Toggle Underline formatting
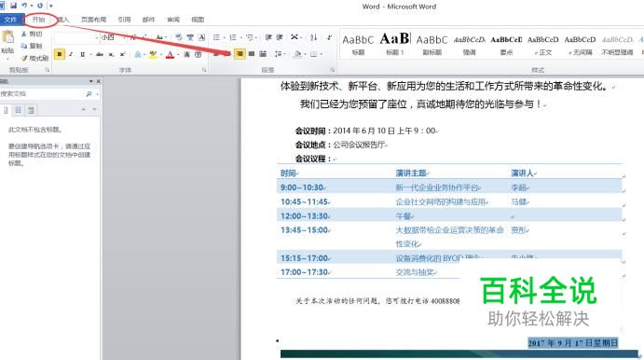This screenshot has height=360, width=644. tap(82, 54)
